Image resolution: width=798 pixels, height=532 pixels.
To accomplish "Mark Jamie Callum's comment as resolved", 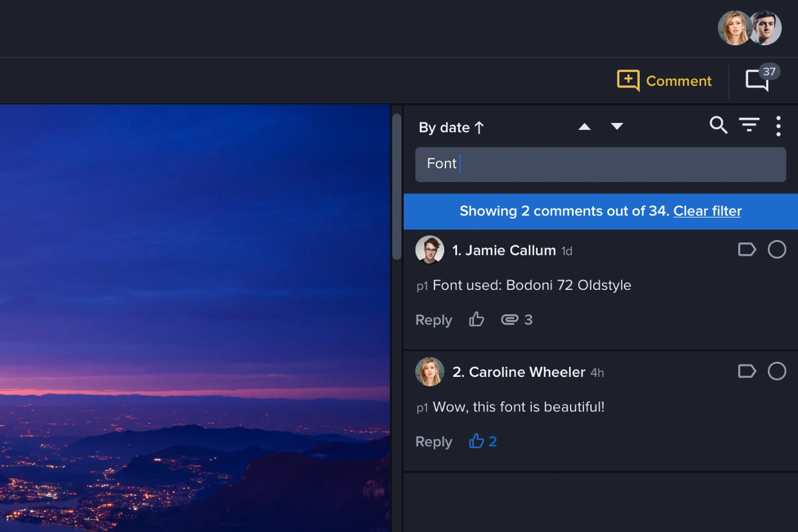I will click(777, 249).
